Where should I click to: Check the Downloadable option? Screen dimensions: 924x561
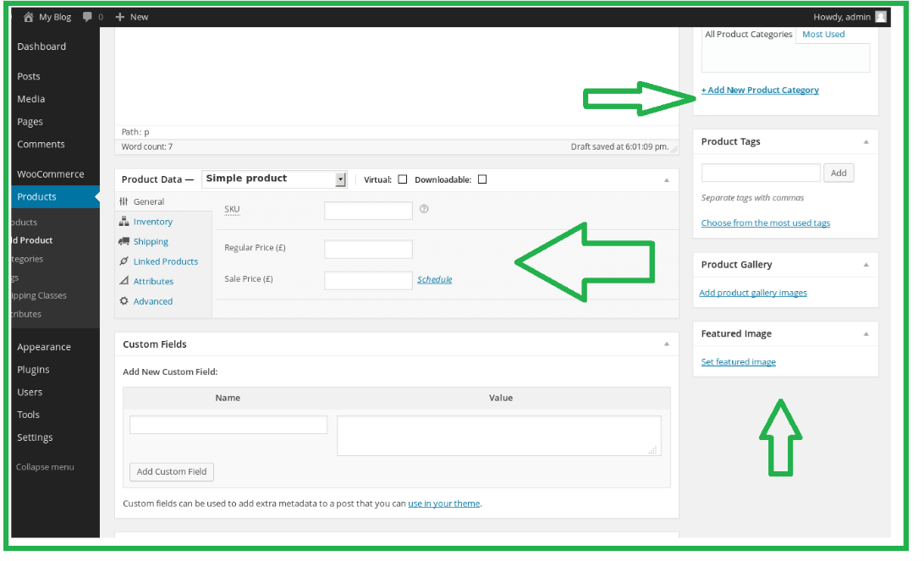click(482, 179)
